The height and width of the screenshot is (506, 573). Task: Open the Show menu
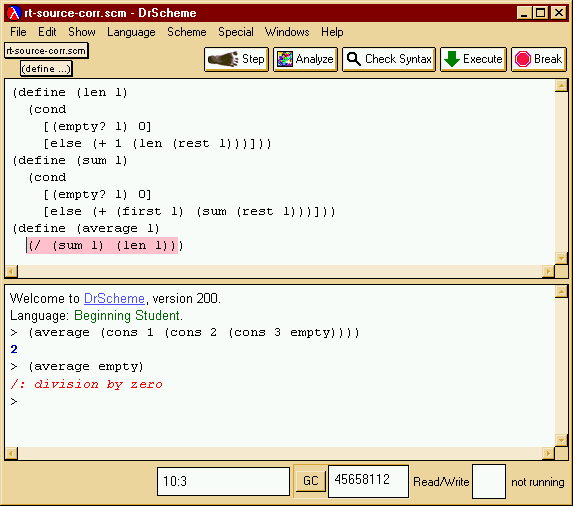point(82,32)
